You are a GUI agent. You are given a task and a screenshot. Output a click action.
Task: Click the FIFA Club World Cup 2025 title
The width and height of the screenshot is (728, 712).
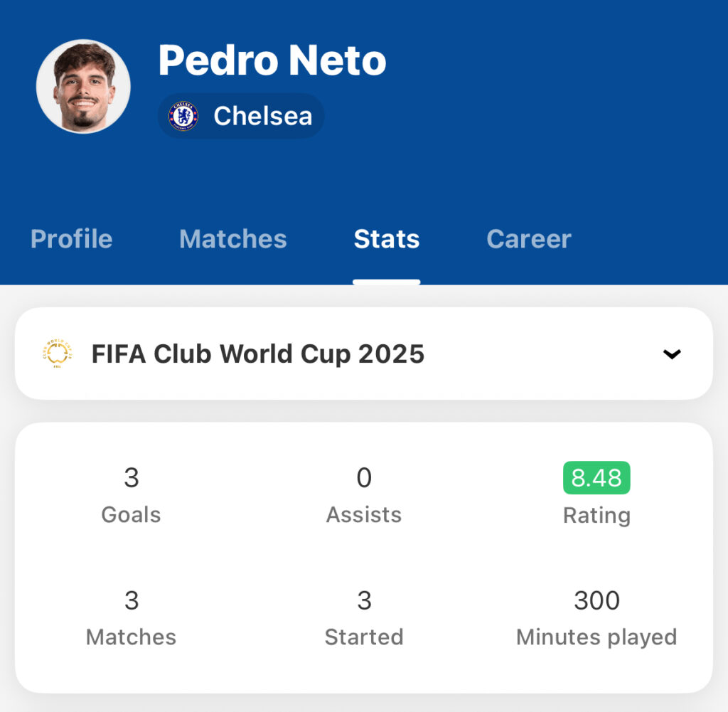[x=257, y=354]
